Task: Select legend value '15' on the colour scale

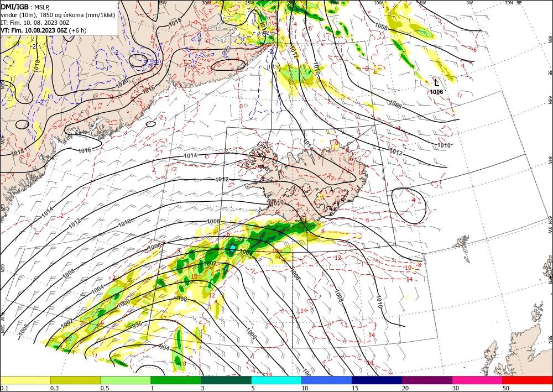Action: click(x=355, y=388)
